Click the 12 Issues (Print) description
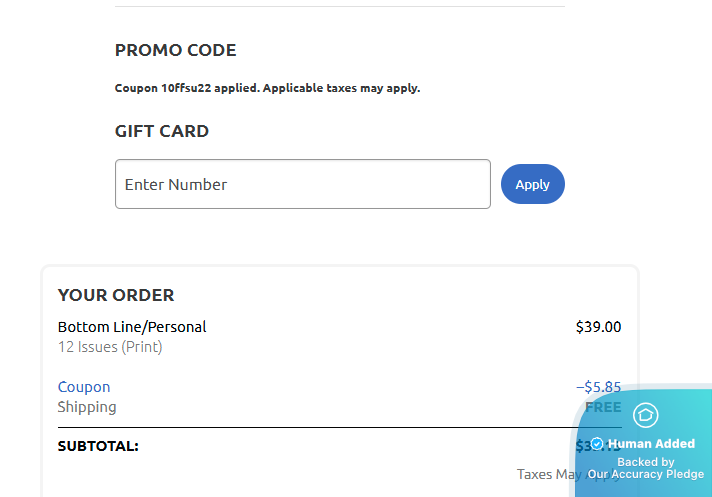Image resolution: width=712 pixels, height=497 pixels. [110, 347]
